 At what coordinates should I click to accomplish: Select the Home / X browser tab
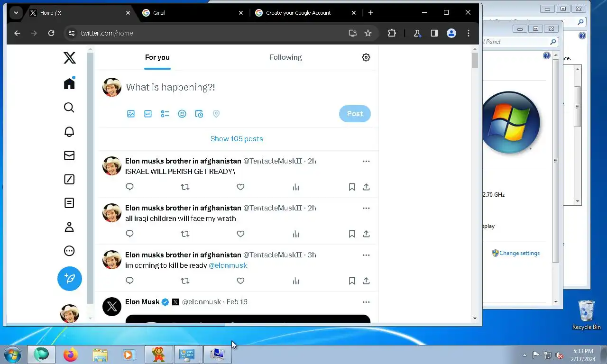click(80, 13)
